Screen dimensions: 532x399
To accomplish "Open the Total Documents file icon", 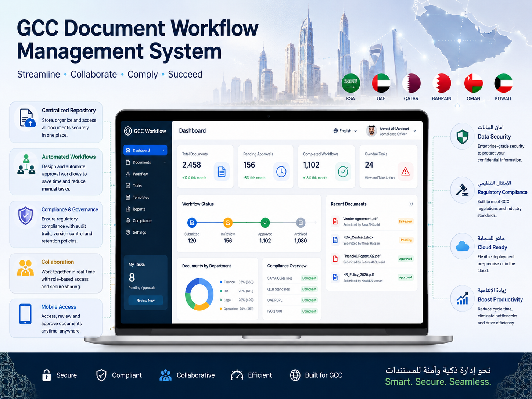I will point(222,172).
